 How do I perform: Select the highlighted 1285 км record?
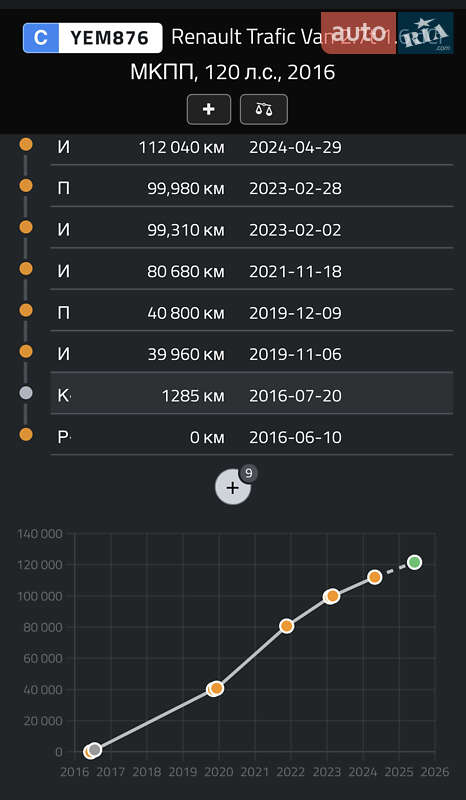point(252,392)
